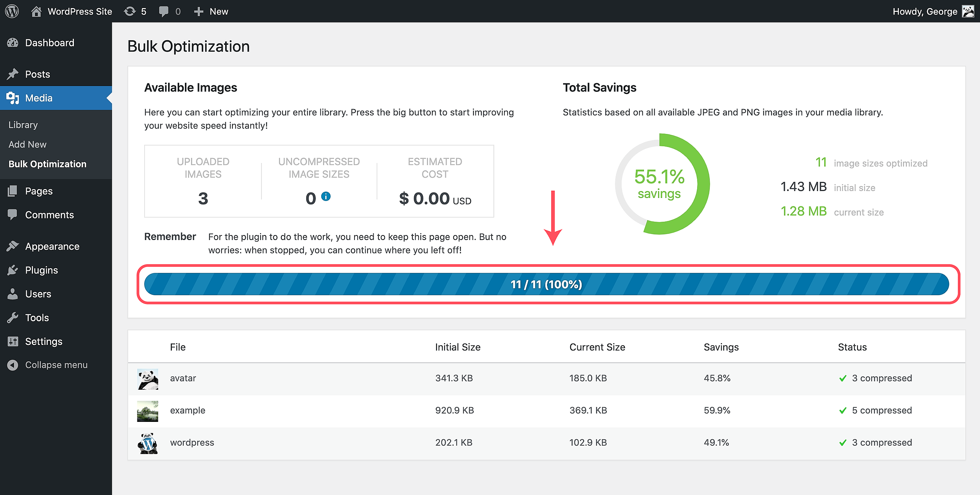Click the Settings sliders icon in sidebar
The height and width of the screenshot is (495, 980).
tap(13, 341)
